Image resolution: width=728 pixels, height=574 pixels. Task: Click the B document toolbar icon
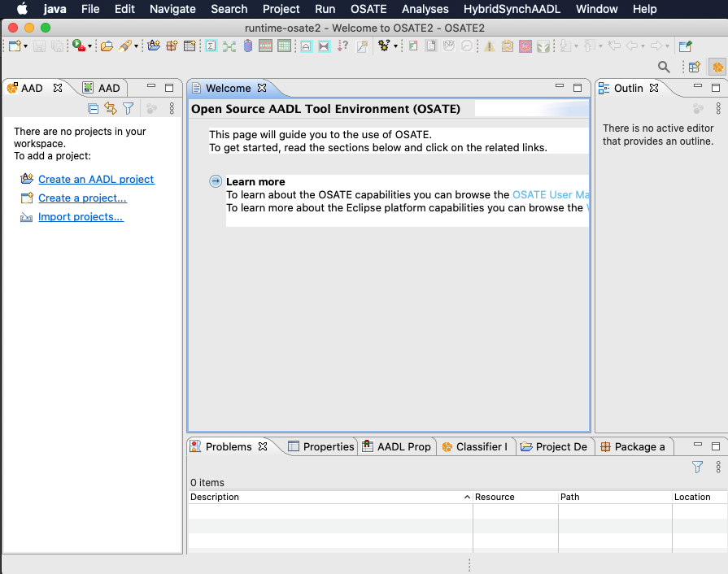coord(431,46)
